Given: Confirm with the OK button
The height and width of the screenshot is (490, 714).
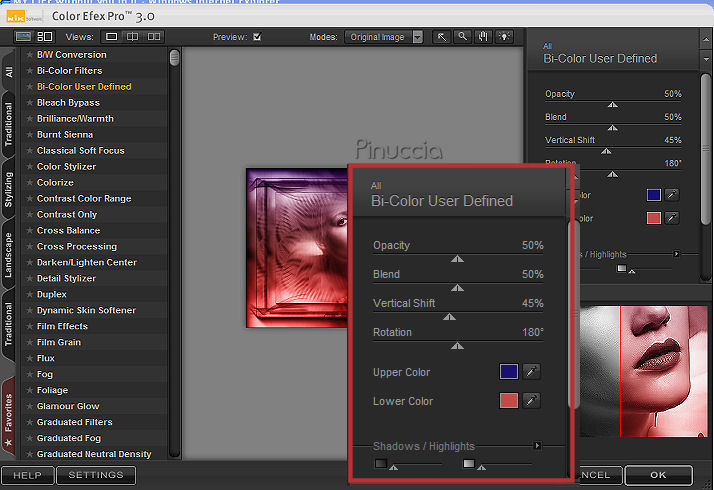Looking at the screenshot, I should click(x=658, y=475).
